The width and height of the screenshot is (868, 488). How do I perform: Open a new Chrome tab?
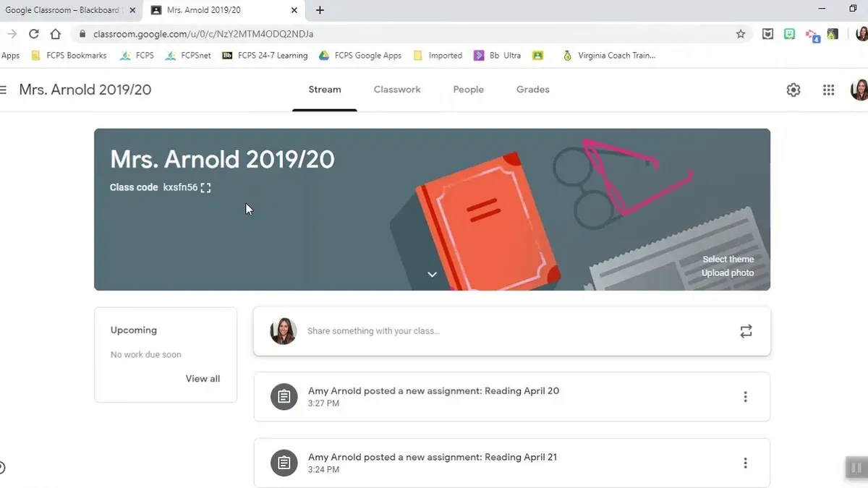[x=320, y=10]
